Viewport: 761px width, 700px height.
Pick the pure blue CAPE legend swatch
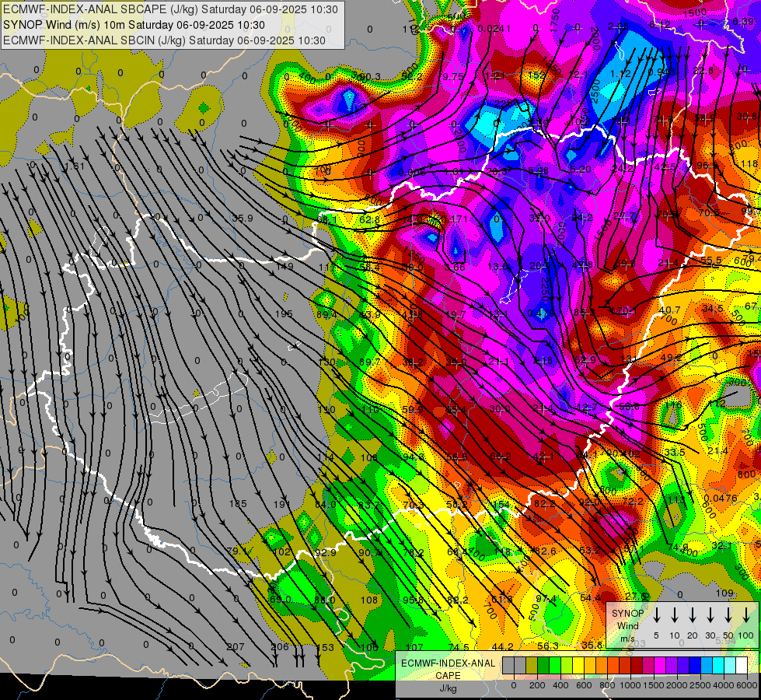tap(695, 665)
